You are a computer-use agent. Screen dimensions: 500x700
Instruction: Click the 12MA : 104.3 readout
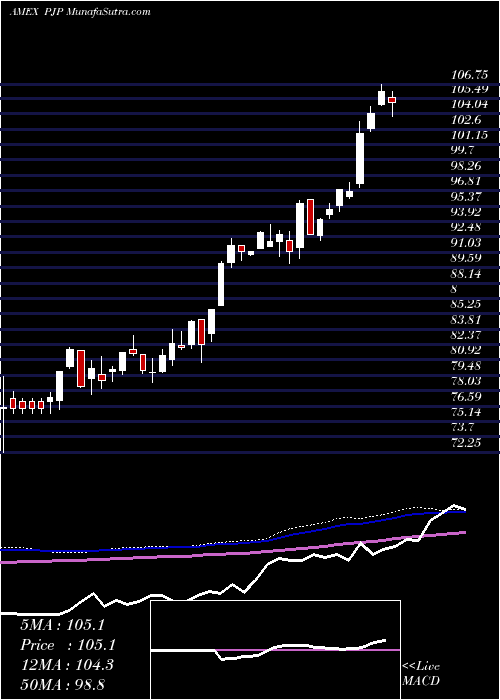pos(67,665)
